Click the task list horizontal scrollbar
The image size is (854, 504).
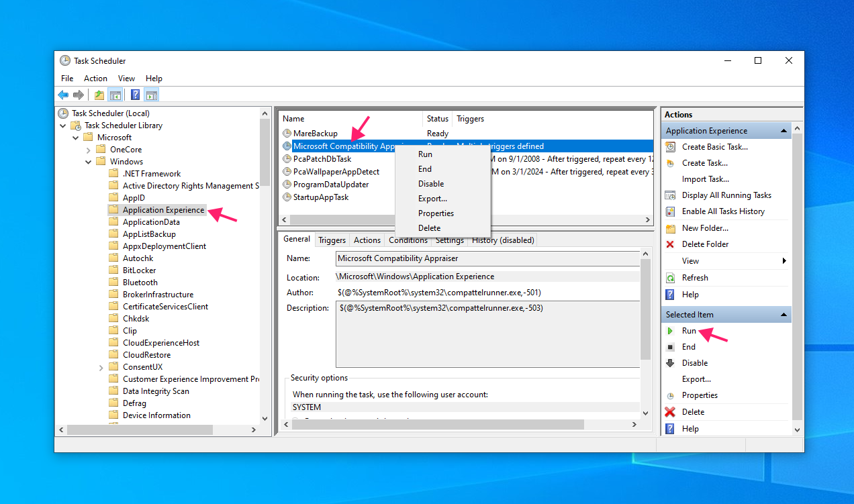466,220
